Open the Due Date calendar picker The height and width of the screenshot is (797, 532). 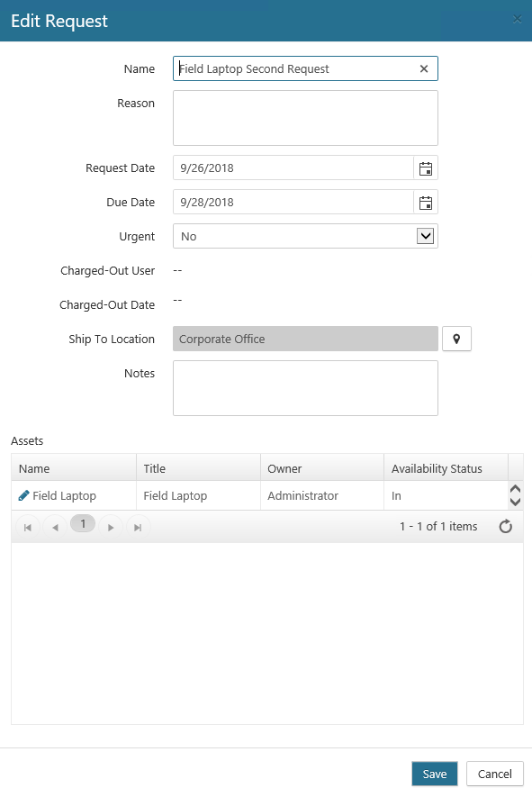(x=425, y=202)
